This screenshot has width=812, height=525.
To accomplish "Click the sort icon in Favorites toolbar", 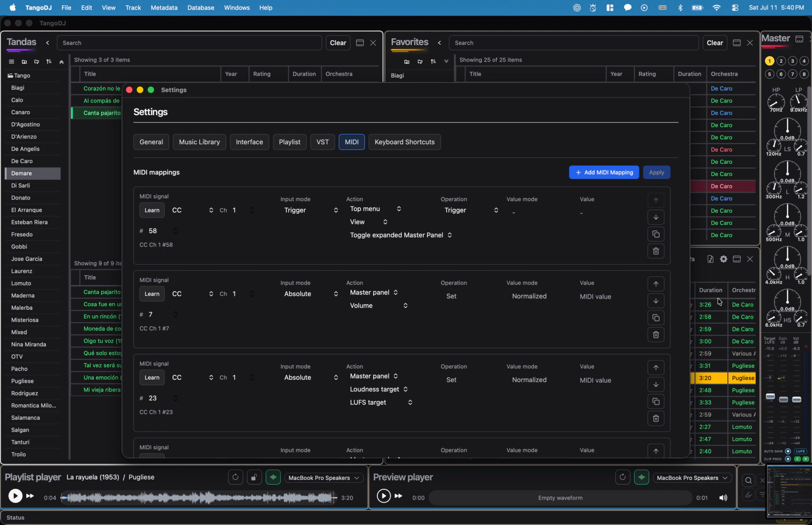I will (433, 61).
